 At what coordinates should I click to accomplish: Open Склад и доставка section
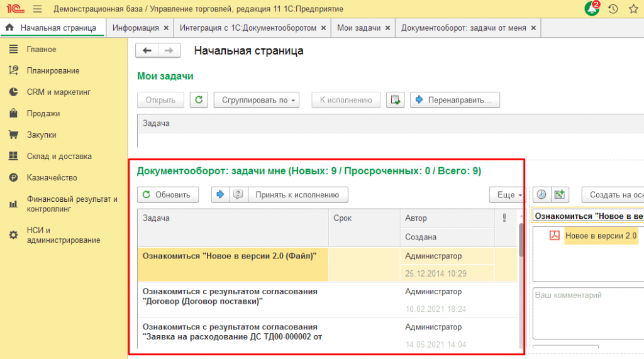tap(59, 156)
